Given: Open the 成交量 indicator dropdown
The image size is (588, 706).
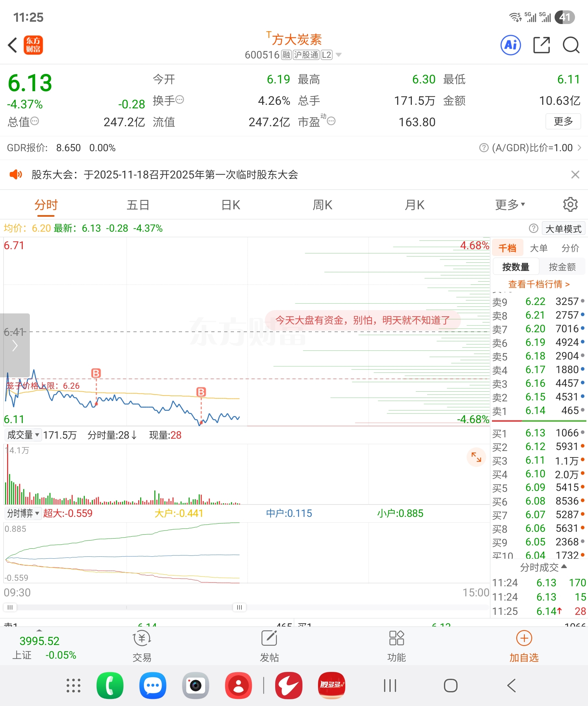Looking at the screenshot, I should 23,435.
